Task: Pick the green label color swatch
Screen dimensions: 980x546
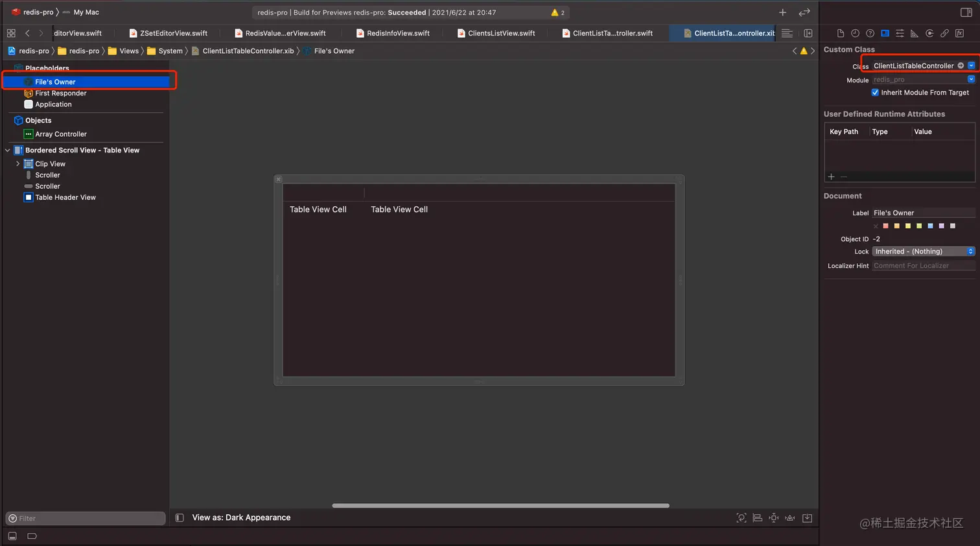Action: tap(919, 226)
